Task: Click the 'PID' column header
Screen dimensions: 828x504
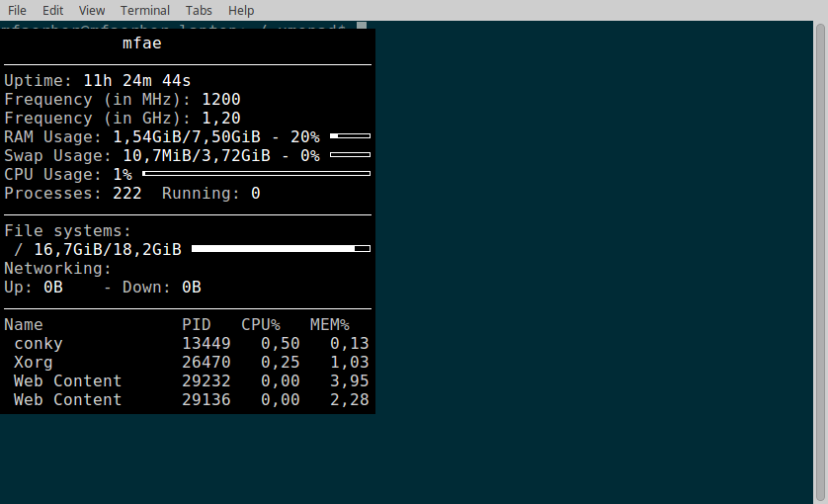Action: [x=197, y=325]
